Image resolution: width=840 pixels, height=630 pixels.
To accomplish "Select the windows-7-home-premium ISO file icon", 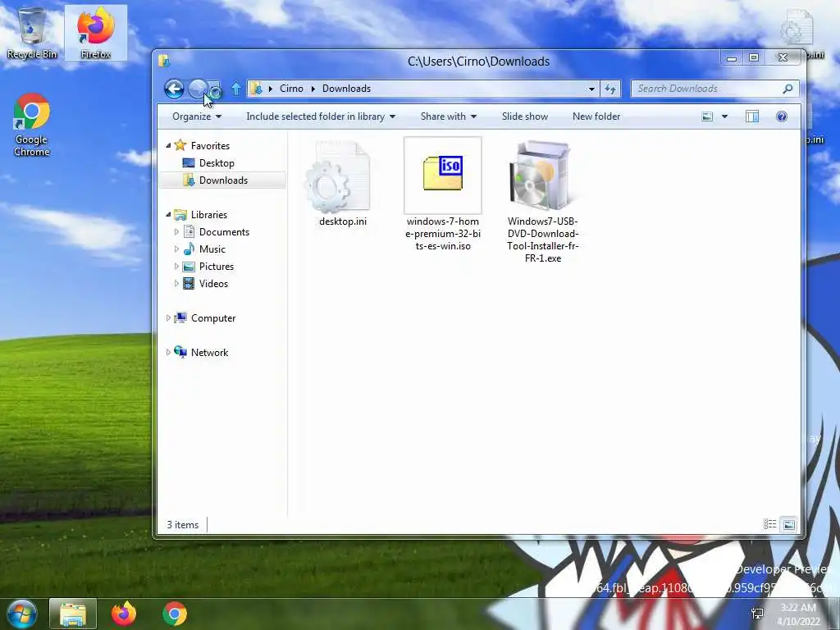I will tap(442, 176).
